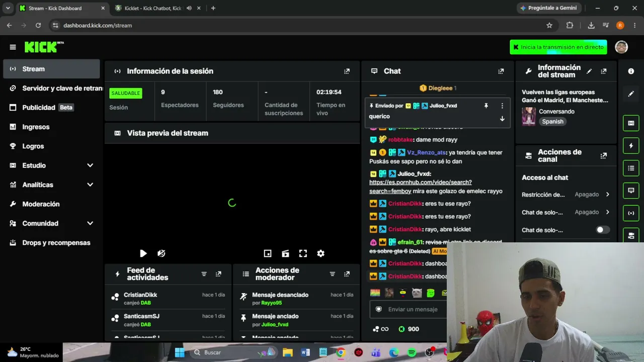Reload the page in Chrome
This screenshot has width=644, height=362.
pyautogui.click(x=38, y=25)
